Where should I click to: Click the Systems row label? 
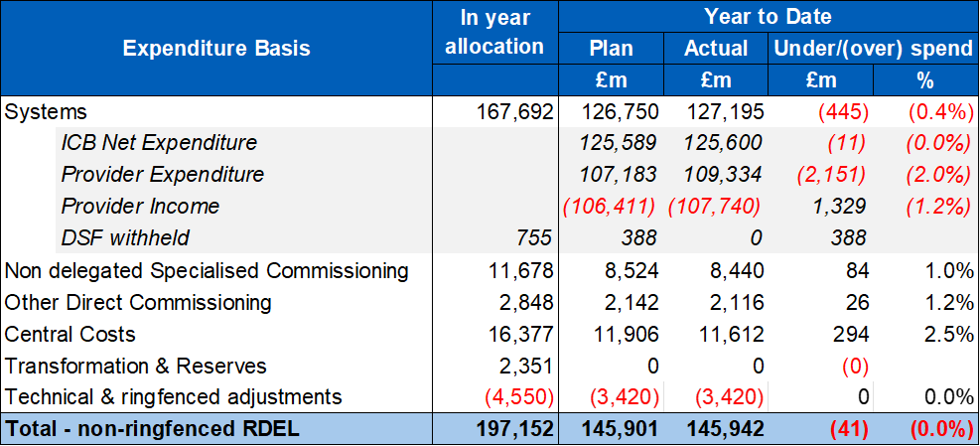point(47,111)
